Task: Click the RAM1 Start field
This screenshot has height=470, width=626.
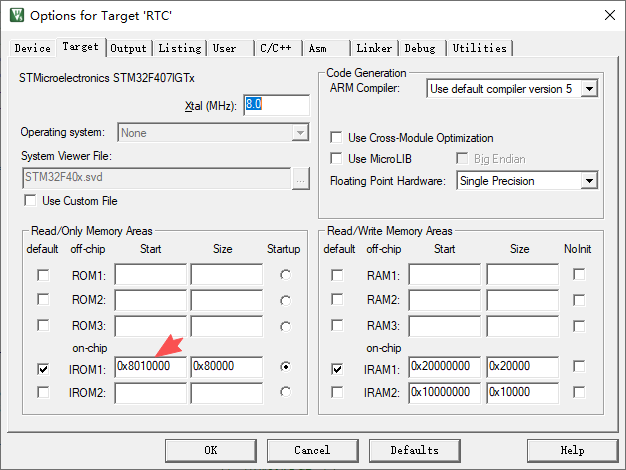Action: 445,274
